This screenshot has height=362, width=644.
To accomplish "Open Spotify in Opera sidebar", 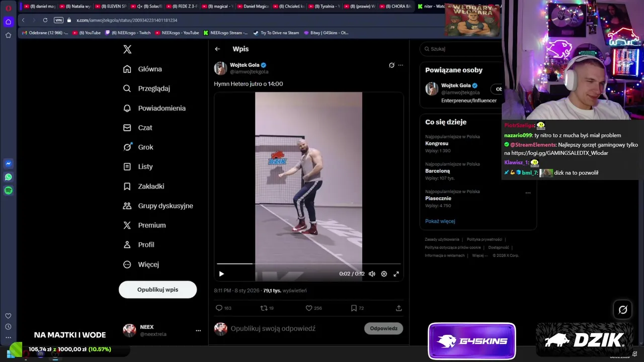I will tap(8, 191).
